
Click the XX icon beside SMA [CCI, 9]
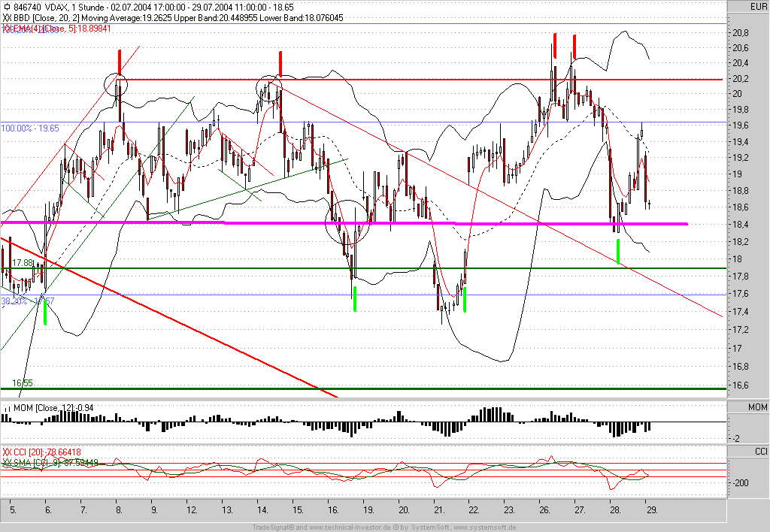click(x=7, y=462)
